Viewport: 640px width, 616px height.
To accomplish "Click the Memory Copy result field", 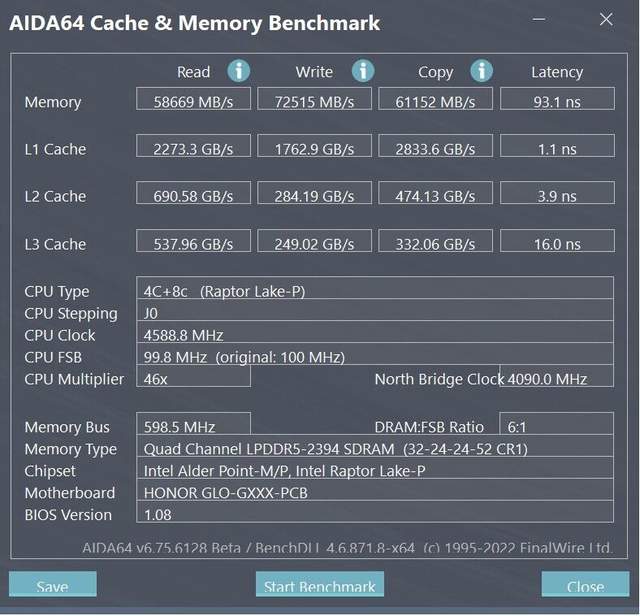I will pos(436,101).
